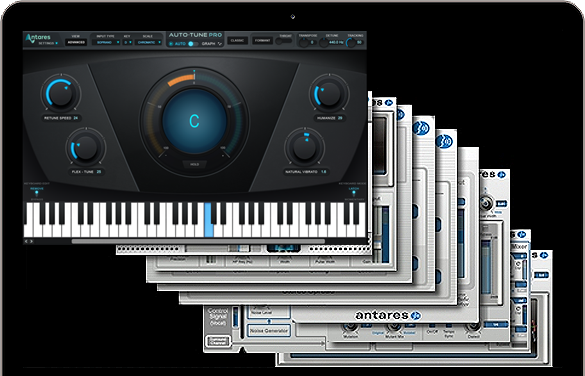Image resolution: width=585 pixels, height=376 pixels.
Task: Click the Flex-Tune value 25
Action: (99, 172)
